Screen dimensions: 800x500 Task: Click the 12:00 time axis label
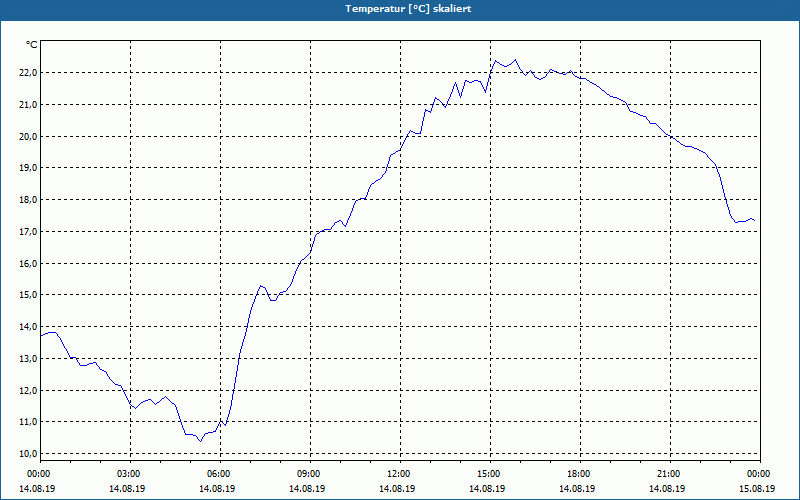[398, 474]
